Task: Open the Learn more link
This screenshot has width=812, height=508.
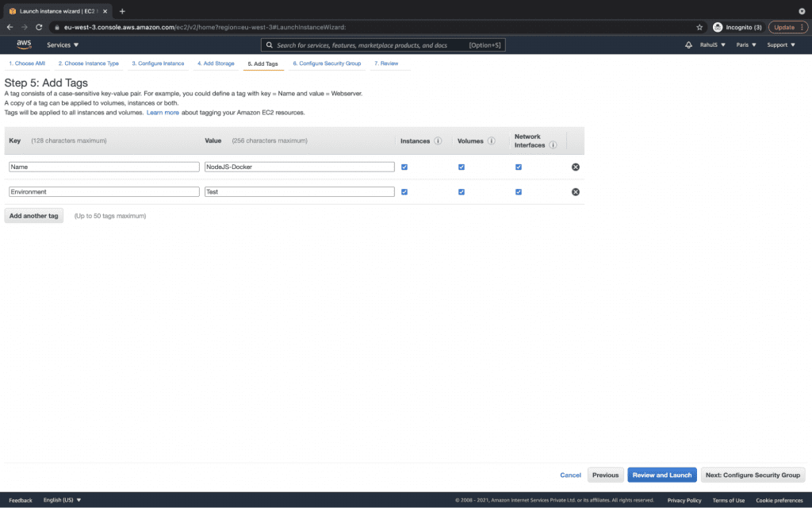Action: point(163,113)
